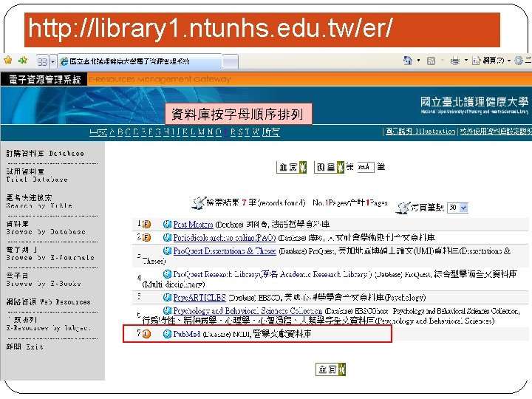This screenshot has height=399, width=532.
Task: Select letter B in alphabet index
Action: 120,132
